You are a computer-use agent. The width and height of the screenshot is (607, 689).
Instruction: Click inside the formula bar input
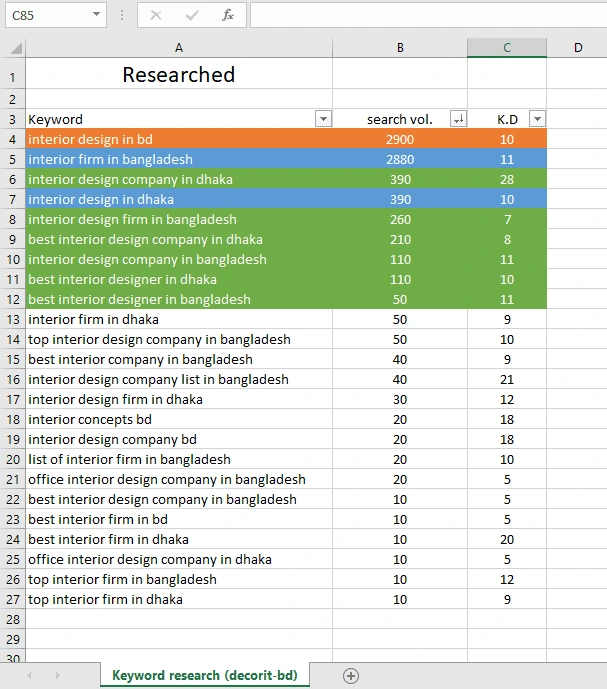point(429,15)
